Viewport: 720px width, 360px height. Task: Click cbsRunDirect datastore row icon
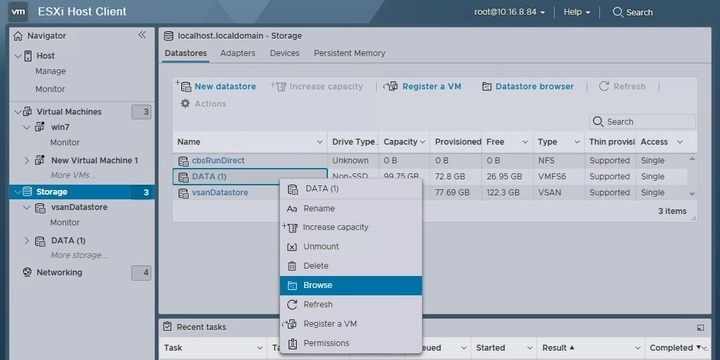click(183, 161)
